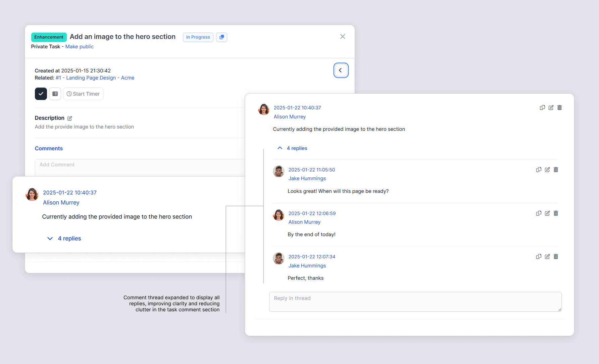Click Alison Murrey's name on the thread's top comment
Image resolution: width=599 pixels, height=364 pixels.
click(x=290, y=117)
